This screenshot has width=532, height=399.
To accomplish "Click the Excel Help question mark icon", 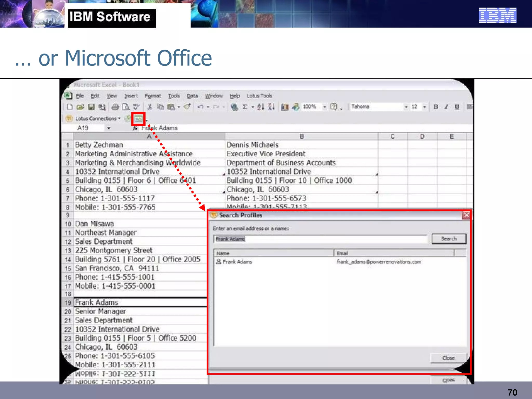I will [x=334, y=107].
